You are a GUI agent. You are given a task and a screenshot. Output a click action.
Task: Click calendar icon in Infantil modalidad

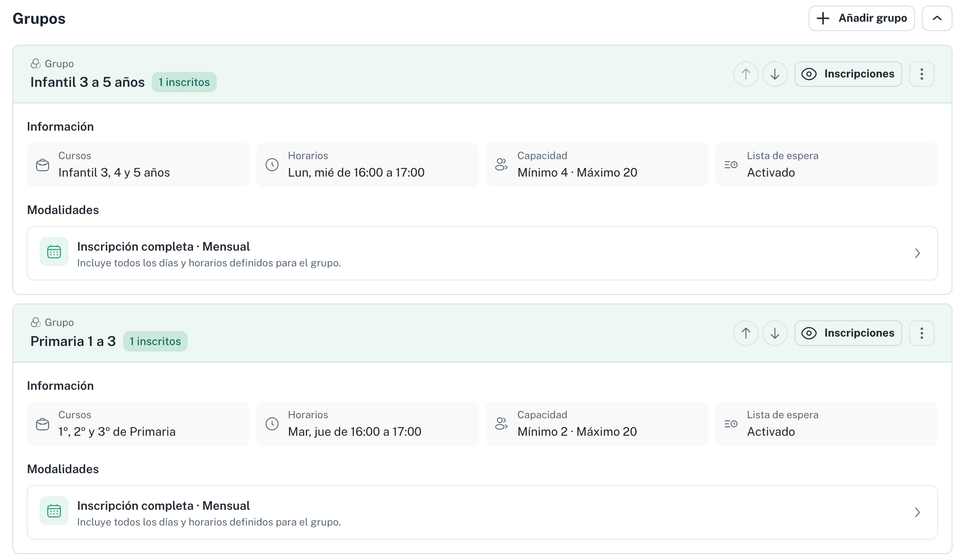point(54,251)
